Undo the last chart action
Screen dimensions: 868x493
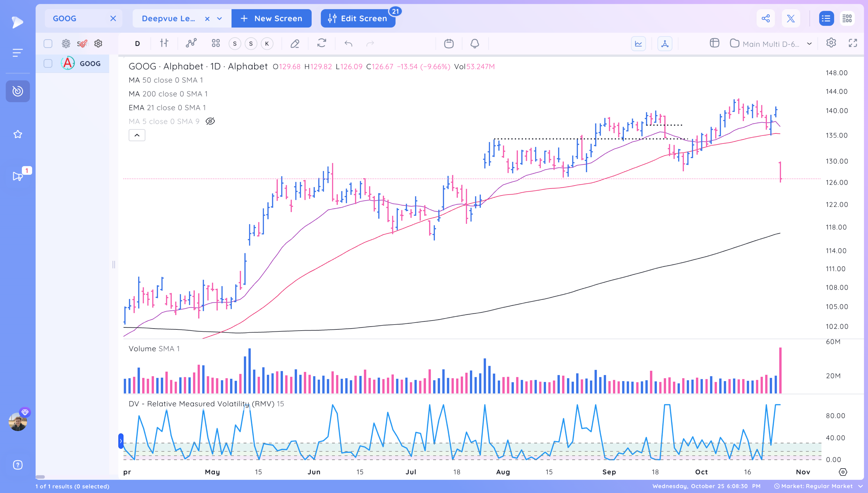coord(348,44)
